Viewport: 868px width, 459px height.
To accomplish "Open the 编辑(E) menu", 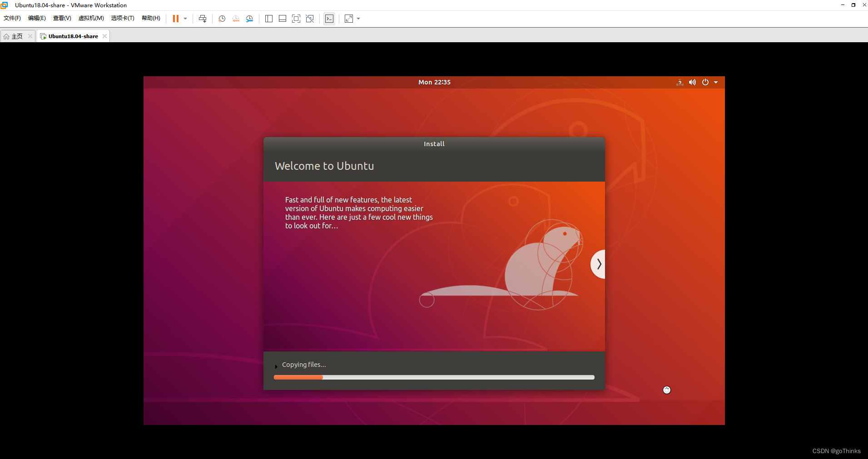I will pyautogui.click(x=37, y=18).
